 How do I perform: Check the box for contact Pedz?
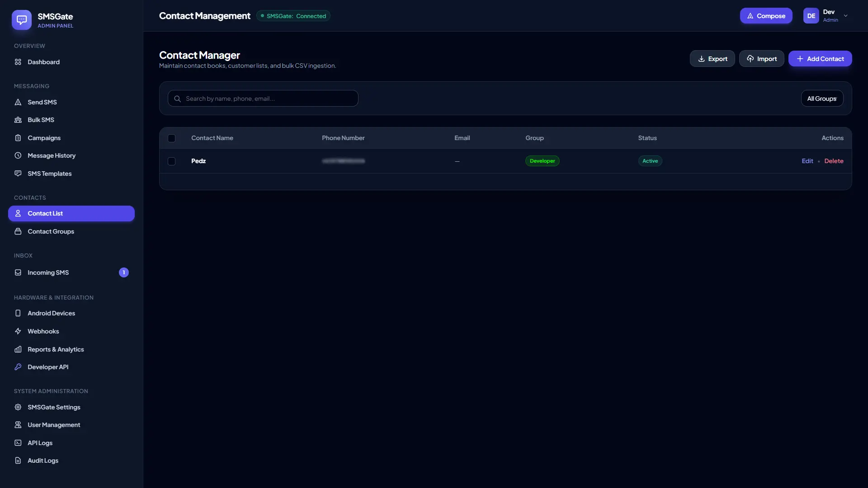[x=171, y=161]
